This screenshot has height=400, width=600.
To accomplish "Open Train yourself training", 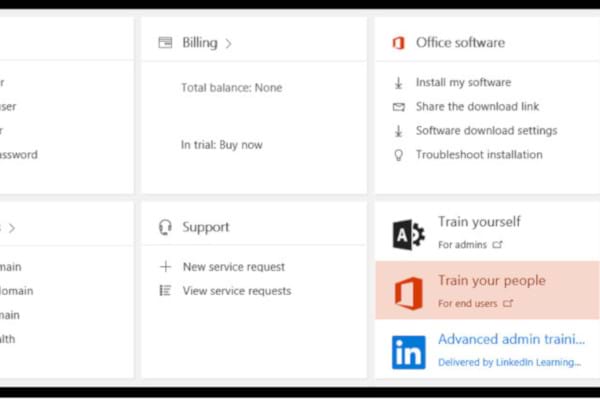I will pos(479,222).
